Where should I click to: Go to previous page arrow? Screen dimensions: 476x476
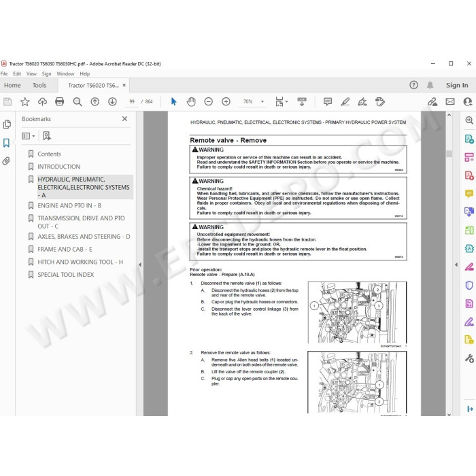pyautogui.click(x=95, y=101)
